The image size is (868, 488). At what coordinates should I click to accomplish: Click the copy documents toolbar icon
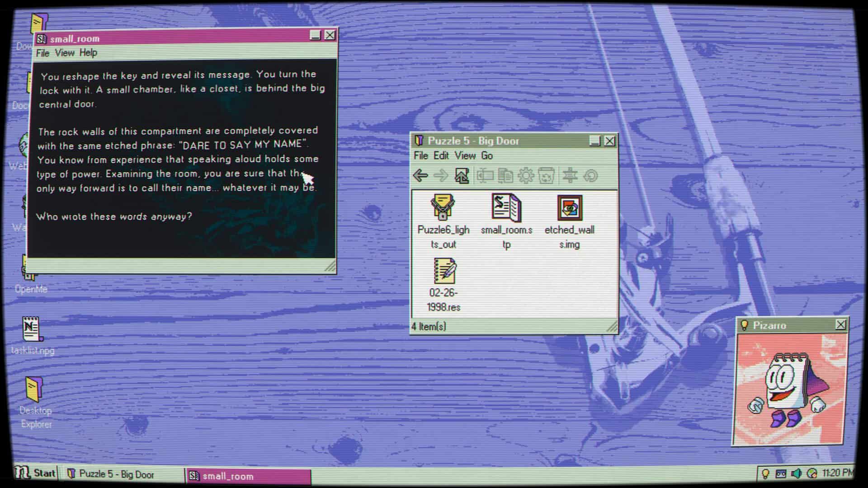(505, 175)
